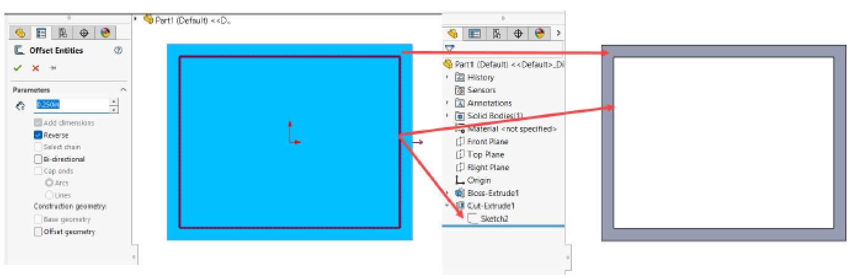Screen dimensions: 868x279
Task: Click the pushpin keep-visible icon
Action: [x=53, y=68]
